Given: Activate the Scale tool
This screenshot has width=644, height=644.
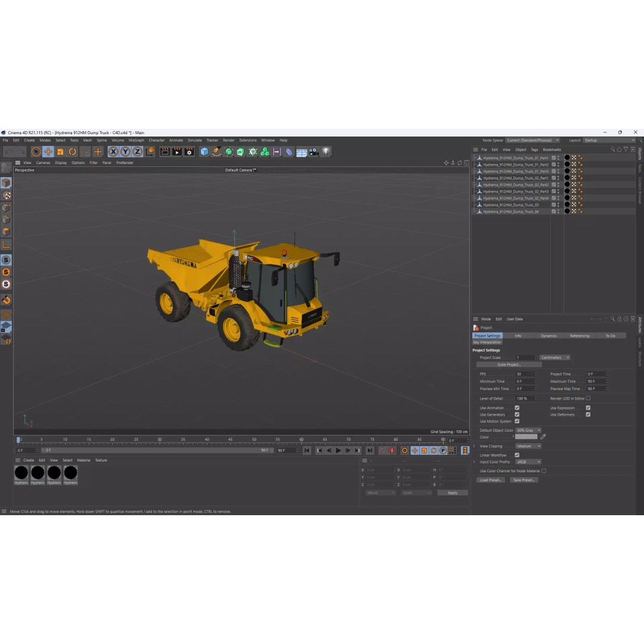Looking at the screenshot, I should tap(60, 152).
